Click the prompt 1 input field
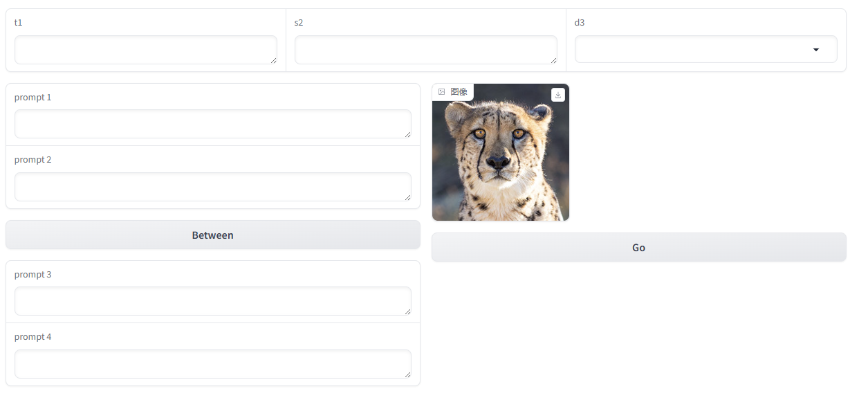Image resolution: width=868 pixels, height=409 pixels. (213, 124)
